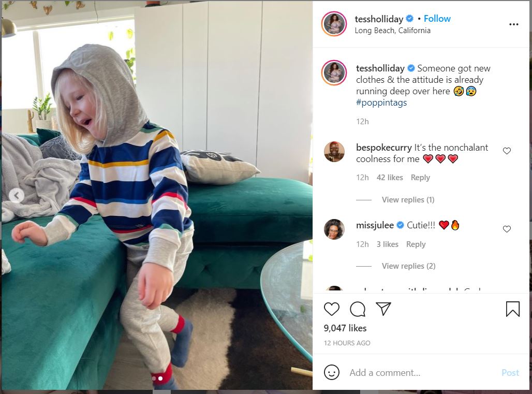Open emoji picker in comment box

coord(332,372)
